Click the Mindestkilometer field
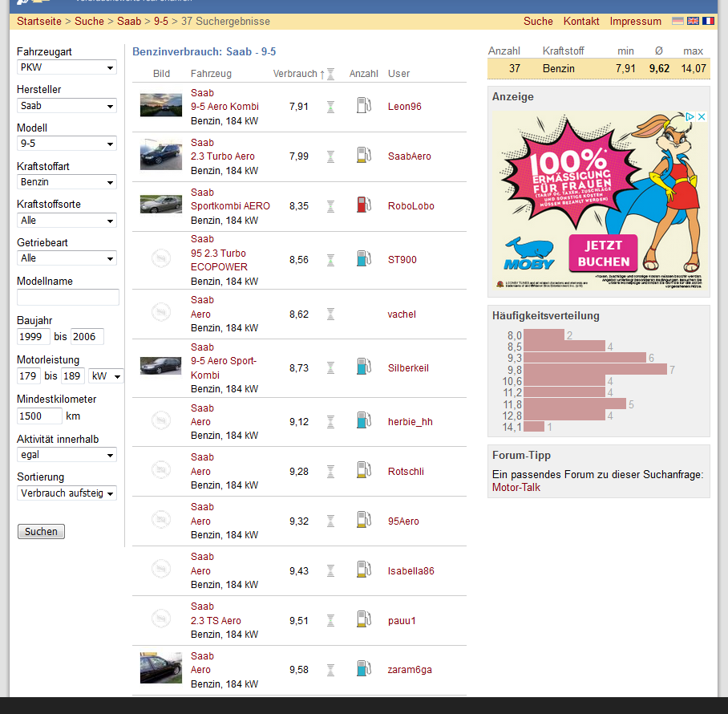The image size is (728, 714). 39,416
